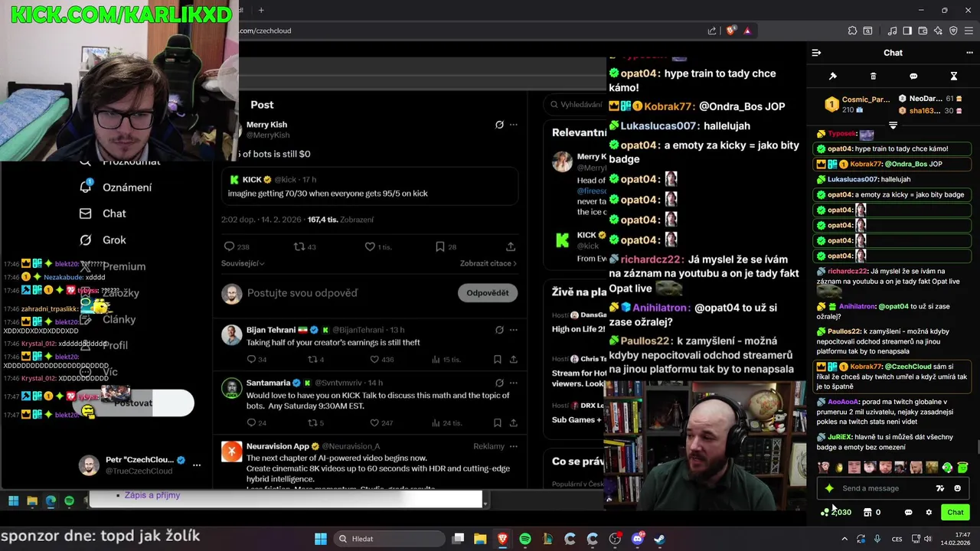Bookmark the Merry Kish post showing 28

click(446, 246)
